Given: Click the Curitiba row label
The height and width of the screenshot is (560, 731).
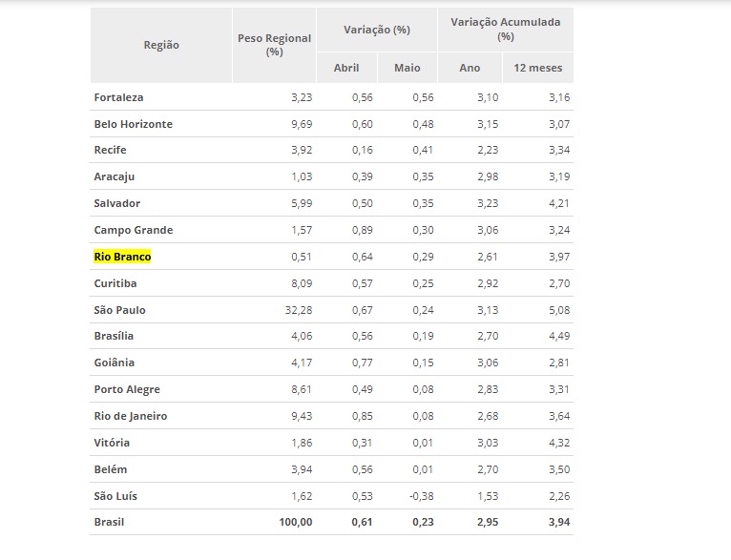Looking at the screenshot, I should [115, 283].
